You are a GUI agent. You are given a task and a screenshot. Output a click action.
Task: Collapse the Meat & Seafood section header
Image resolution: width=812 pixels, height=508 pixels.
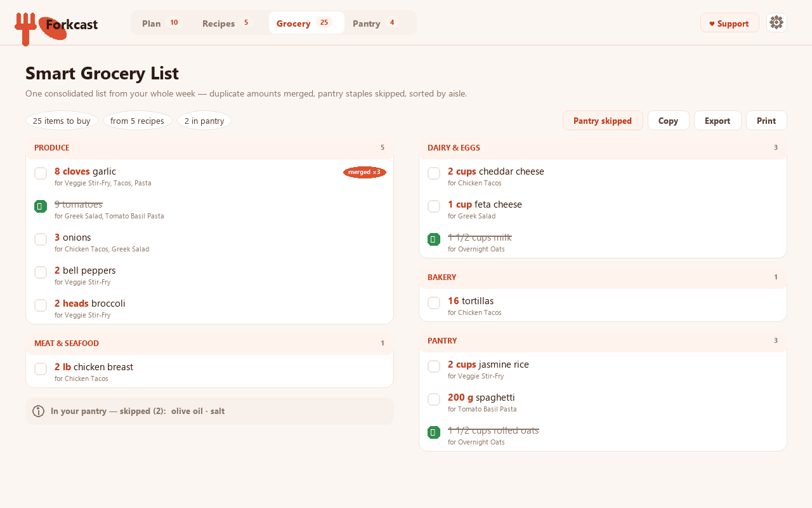coord(209,343)
